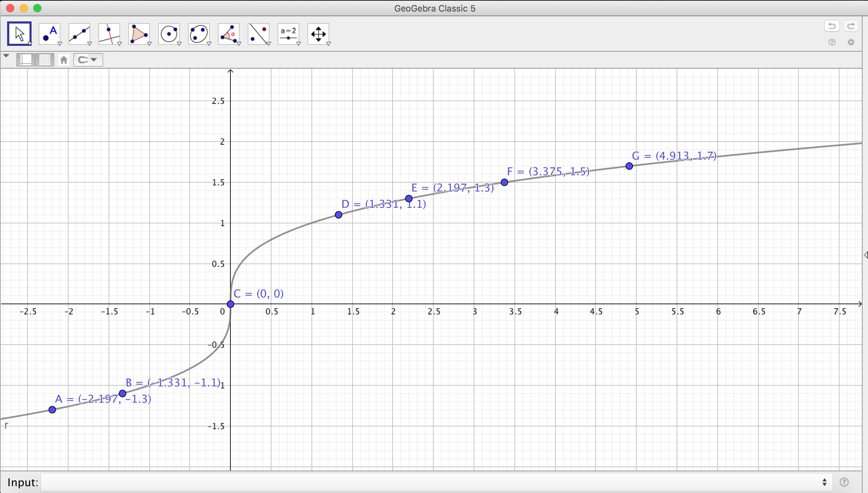Click the Redo button
This screenshot has width=868, height=493.
[x=851, y=26]
